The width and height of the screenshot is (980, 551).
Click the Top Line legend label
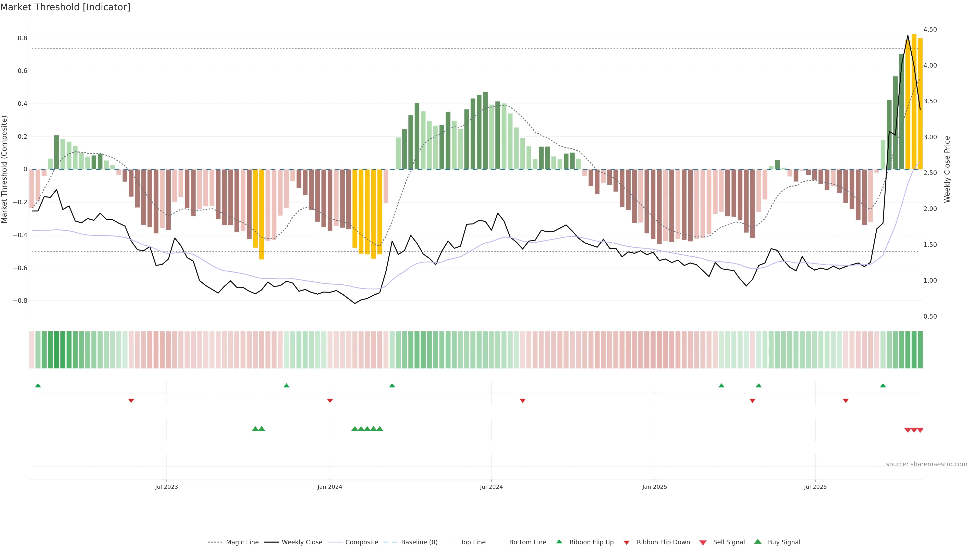coord(473,542)
